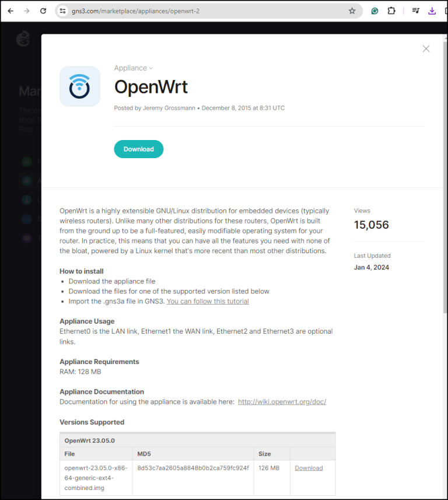Screen dimensions: 448x500
Task: Click the teal Download button
Action: click(138, 149)
